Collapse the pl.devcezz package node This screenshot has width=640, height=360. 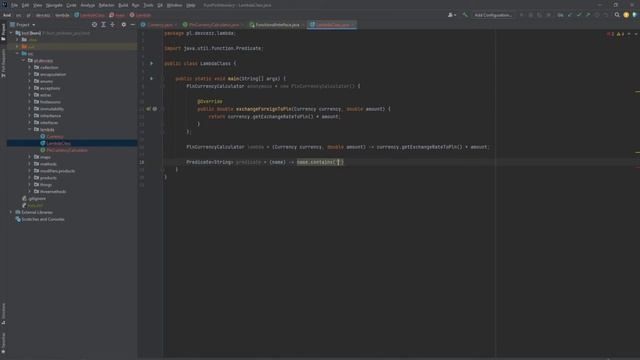(x=23, y=60)
